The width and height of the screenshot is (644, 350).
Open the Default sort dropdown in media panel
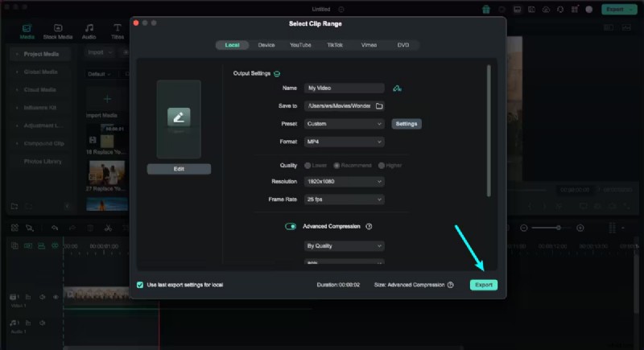[99, 74]
